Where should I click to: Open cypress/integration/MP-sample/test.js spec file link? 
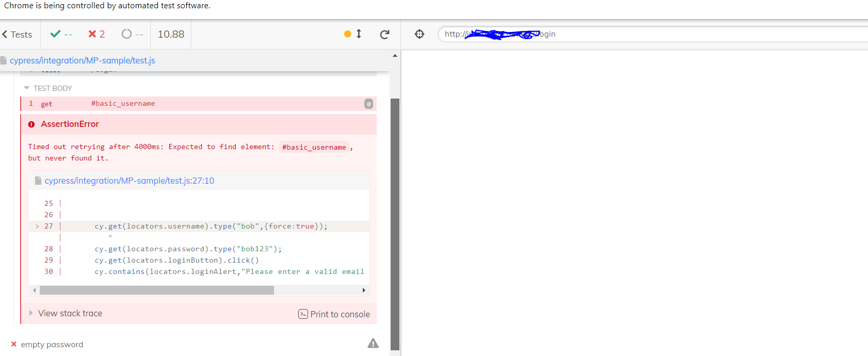point(83,60)
